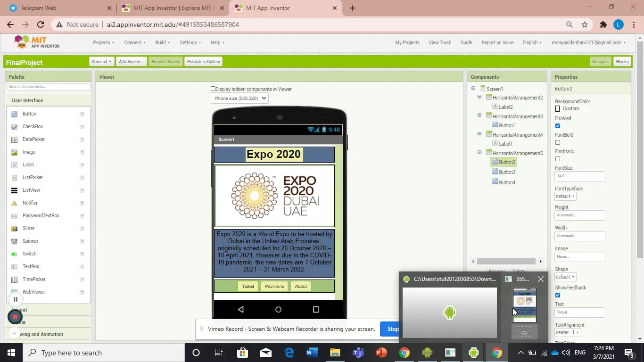Switch to the Blocks editor
This screenshot has height=362, width=644.
(622, 62)
